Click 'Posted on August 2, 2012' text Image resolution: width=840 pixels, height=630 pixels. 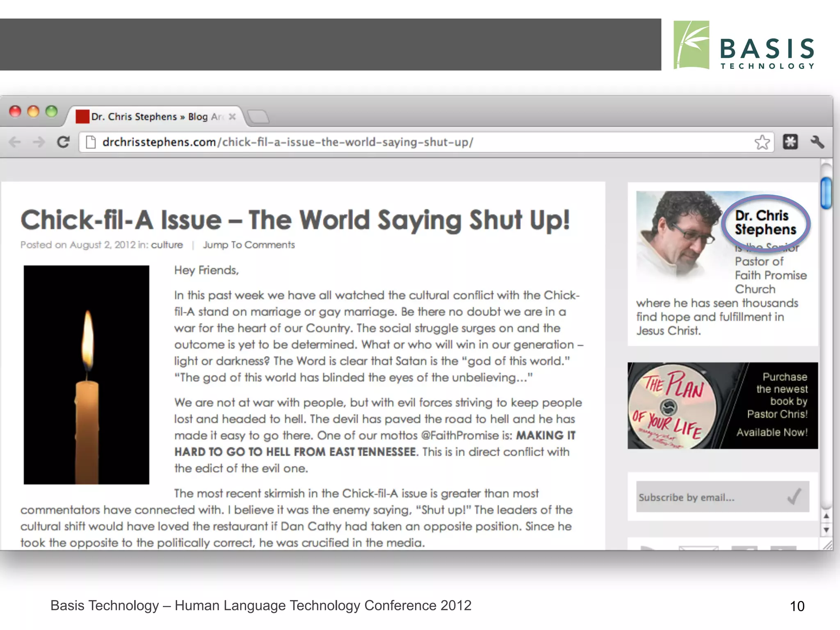coord(78,245)
